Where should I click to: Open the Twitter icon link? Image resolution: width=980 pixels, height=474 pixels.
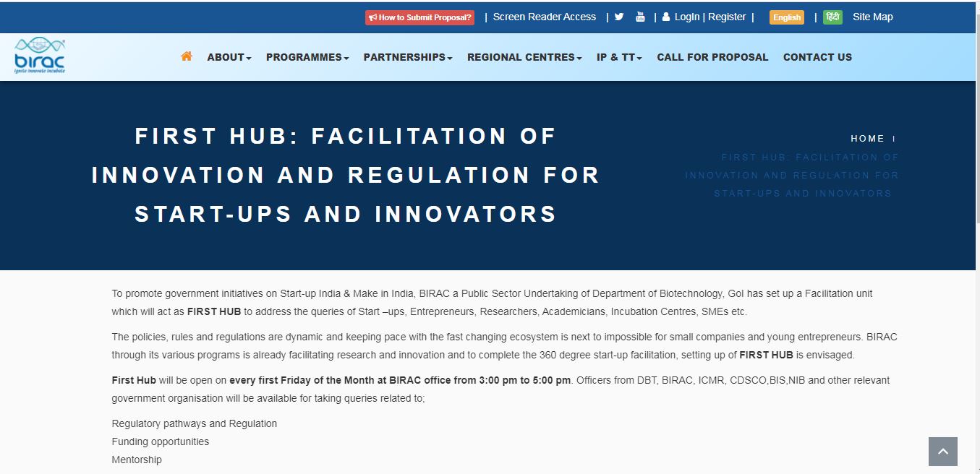[619, 17]
